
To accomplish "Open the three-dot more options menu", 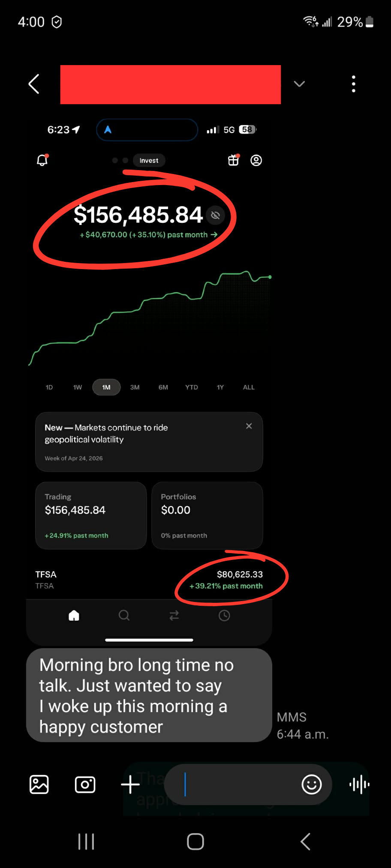I will click(354, 84).
